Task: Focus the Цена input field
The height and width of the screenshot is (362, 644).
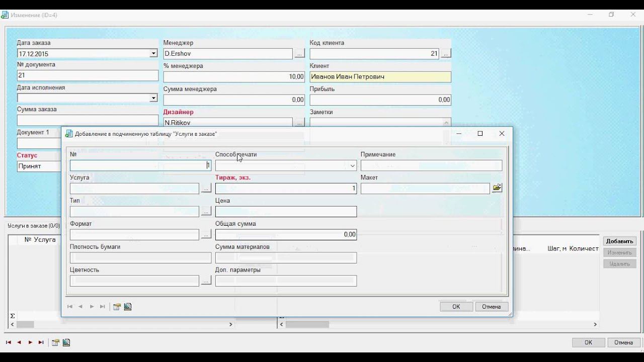Action: click(286, 212)
